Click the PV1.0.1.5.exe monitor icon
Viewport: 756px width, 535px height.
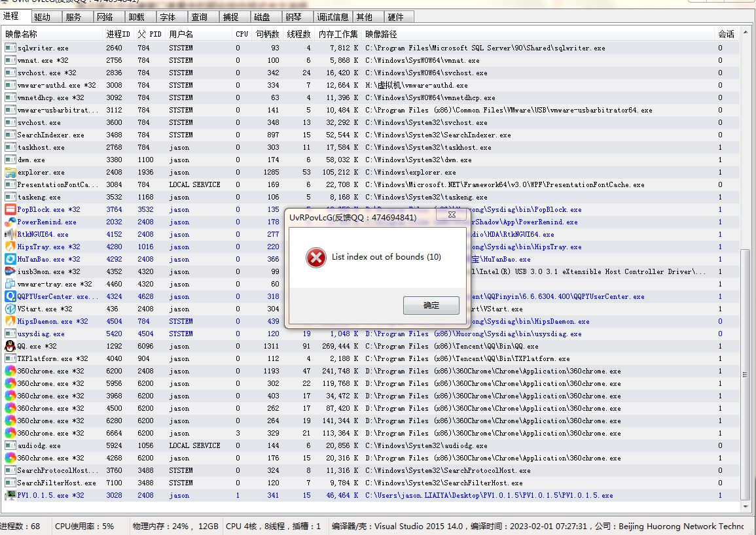click(10, 495)
